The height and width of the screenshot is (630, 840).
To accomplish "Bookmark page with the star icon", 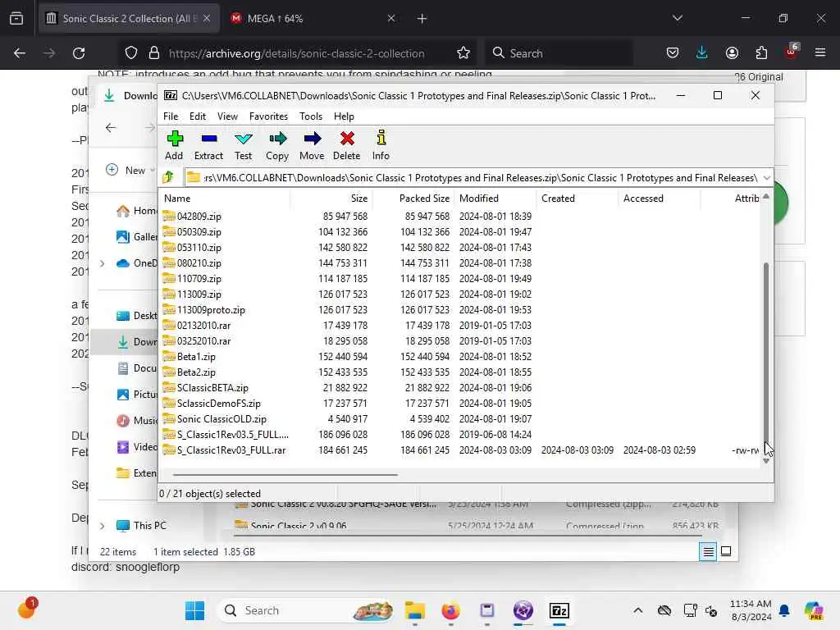I will coord(463,53).
